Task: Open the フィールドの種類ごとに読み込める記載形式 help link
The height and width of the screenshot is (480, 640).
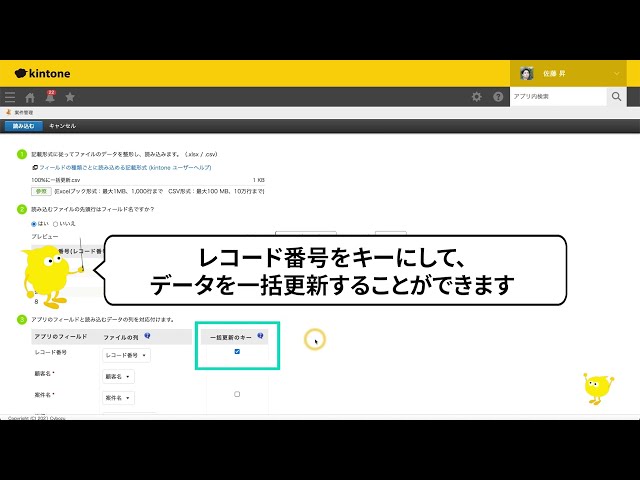Action: click(x=125, y=168)
